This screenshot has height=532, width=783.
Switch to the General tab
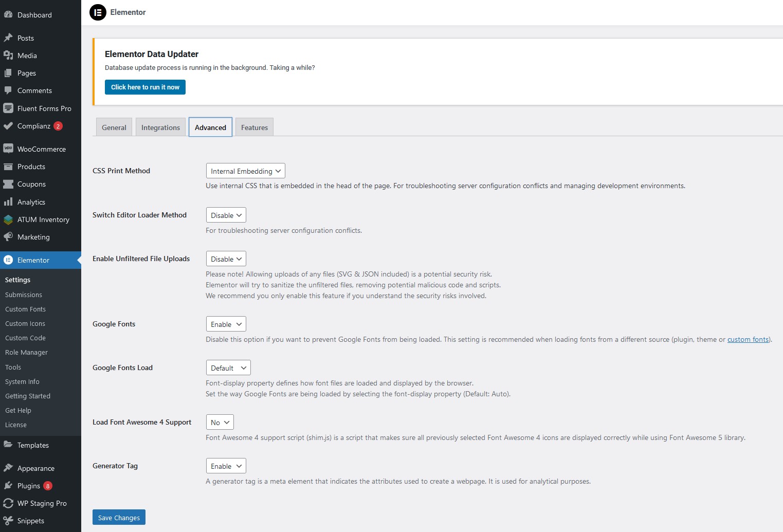click(114, 127)
